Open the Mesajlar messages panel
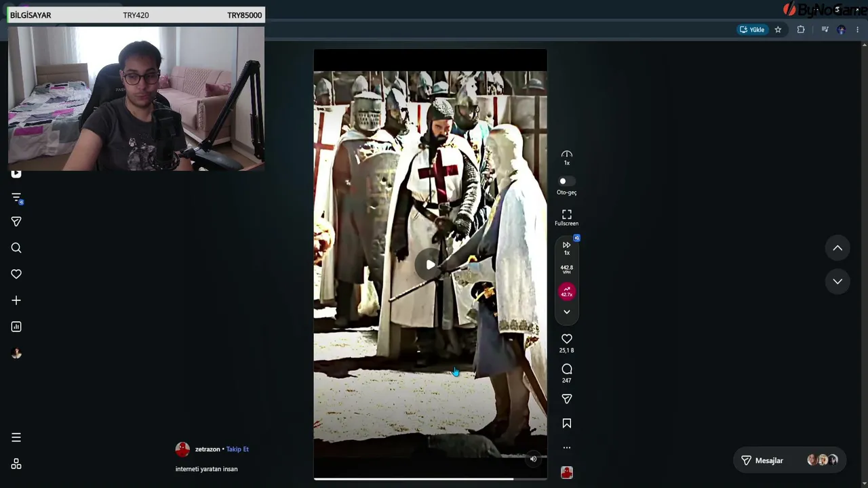868x488 pixels. (x=789, y=460)
